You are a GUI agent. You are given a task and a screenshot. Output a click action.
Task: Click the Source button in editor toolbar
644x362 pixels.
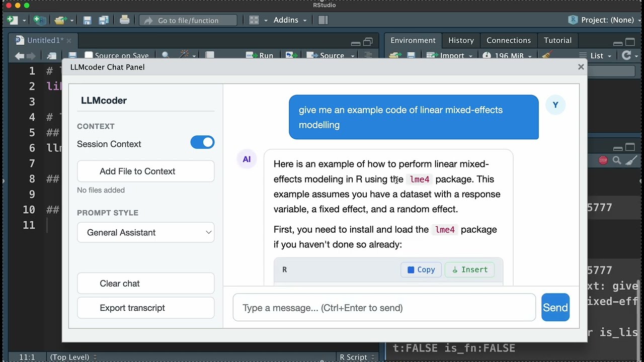click(326, 56)
